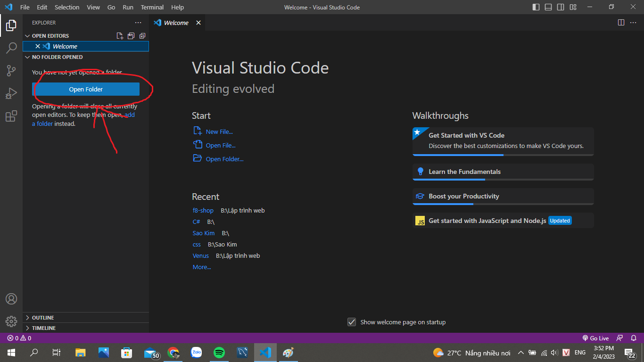Select Welcome in Open Editors list

coord(86,46)
